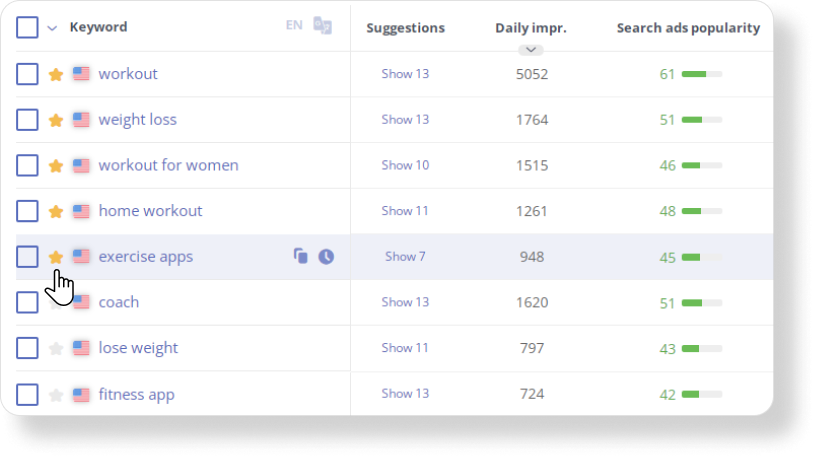
Task: Click the translate icon in Keyword header
Action: 322,26
